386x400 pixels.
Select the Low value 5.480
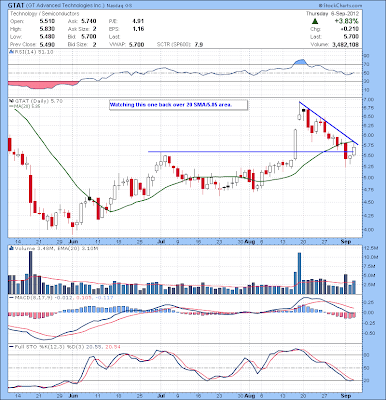(47, 37)
